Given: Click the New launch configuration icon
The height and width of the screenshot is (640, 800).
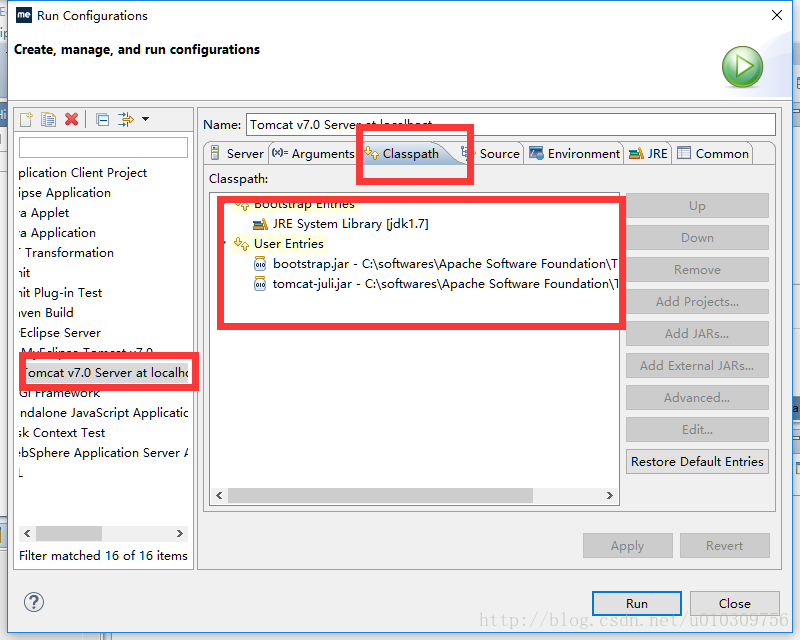Looking at the screenshot, I should tap(26, 119).
